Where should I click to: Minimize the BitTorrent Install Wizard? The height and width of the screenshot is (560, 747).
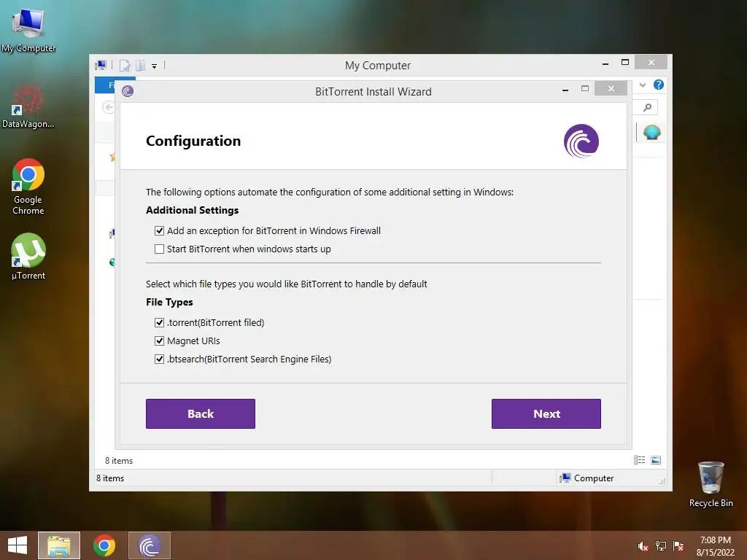[565, 89]
